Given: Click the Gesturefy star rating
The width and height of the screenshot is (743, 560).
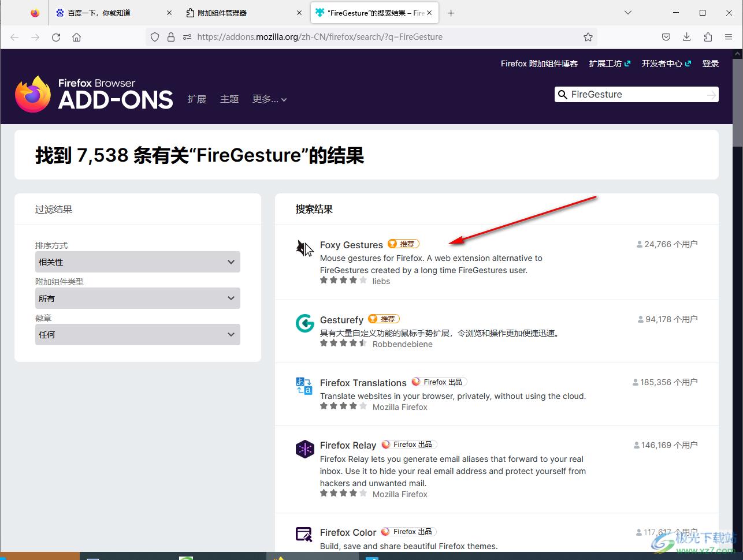Looking at the screenshot, I should pos(344,344).
